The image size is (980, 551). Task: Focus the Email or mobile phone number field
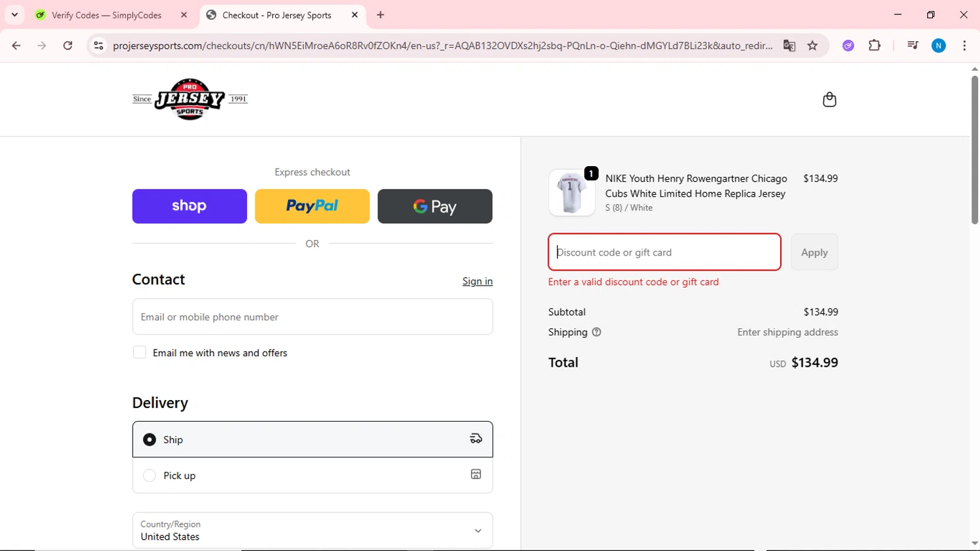coord(312,317)
